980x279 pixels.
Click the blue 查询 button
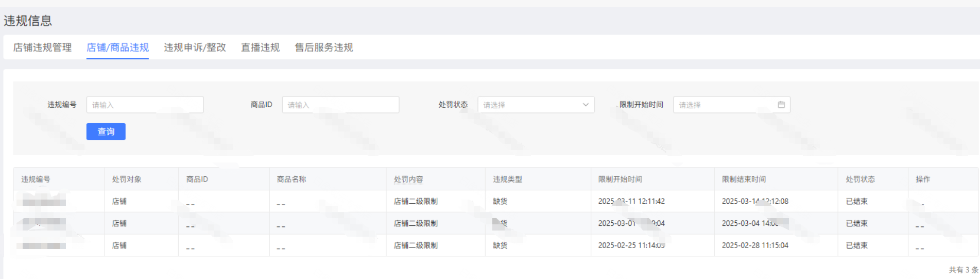106,132
